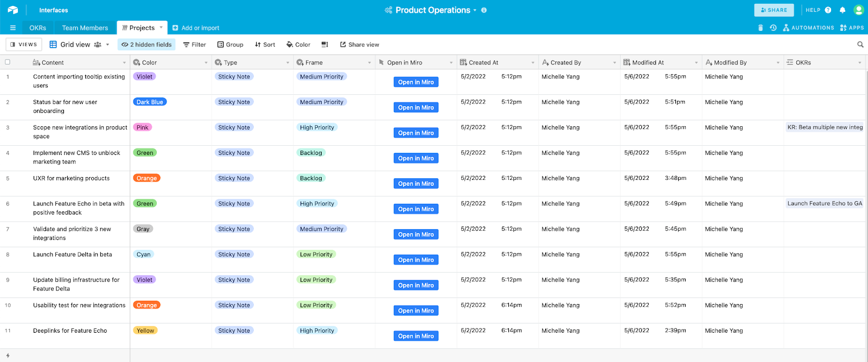This screenshot has height=362, width=868.
Task: Select the Yellow color tag
Action: (x=145, y=331)
